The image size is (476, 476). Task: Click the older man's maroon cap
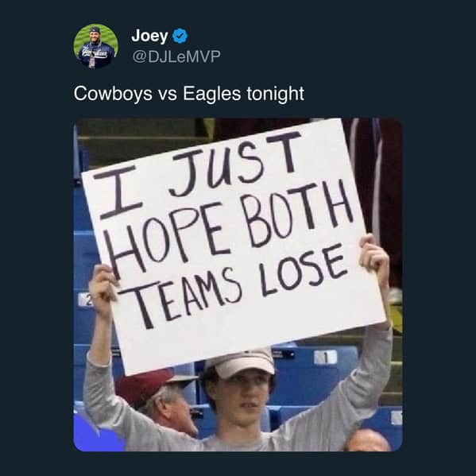coord(153,385)
